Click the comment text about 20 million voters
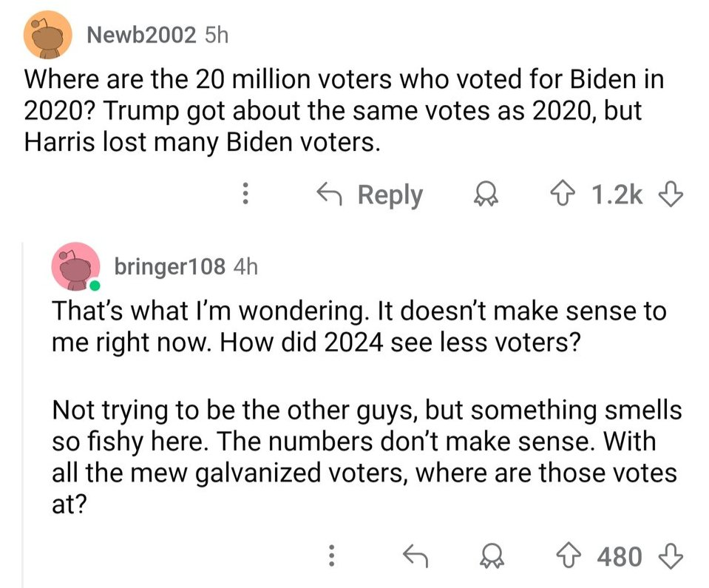 (x=344, y=110)
